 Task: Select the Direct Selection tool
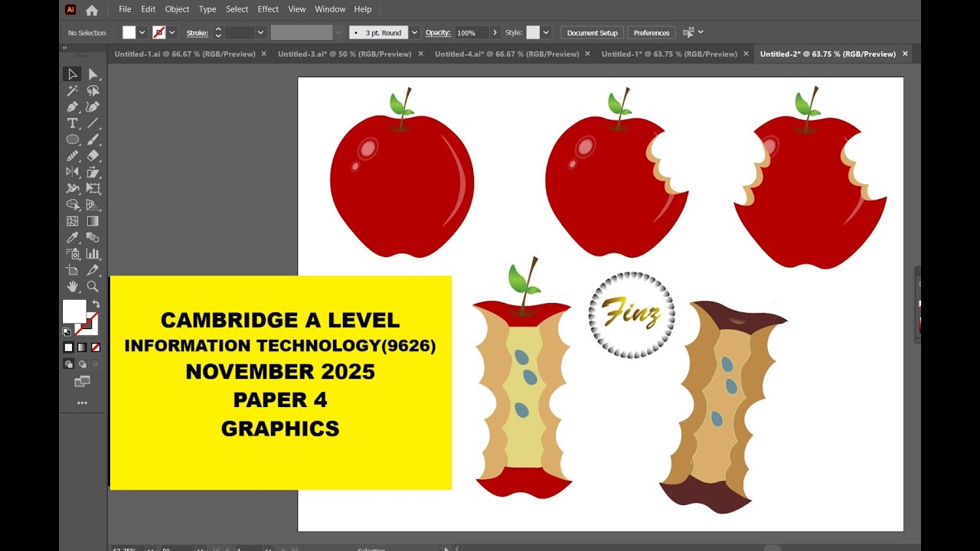click(x=93, y=74)
